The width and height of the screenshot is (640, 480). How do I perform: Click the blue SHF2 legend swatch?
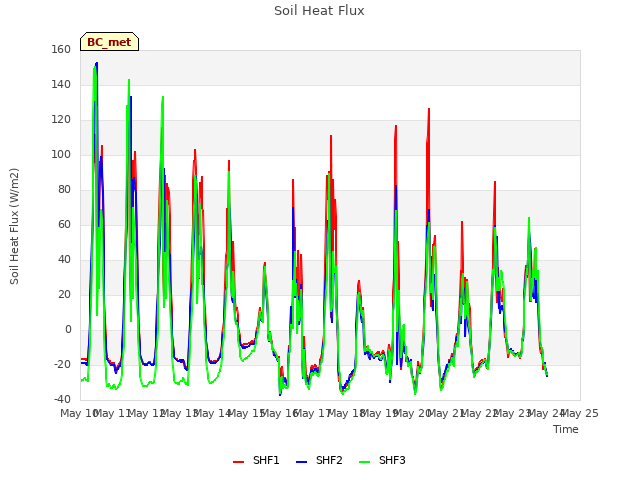click(301, 462)
